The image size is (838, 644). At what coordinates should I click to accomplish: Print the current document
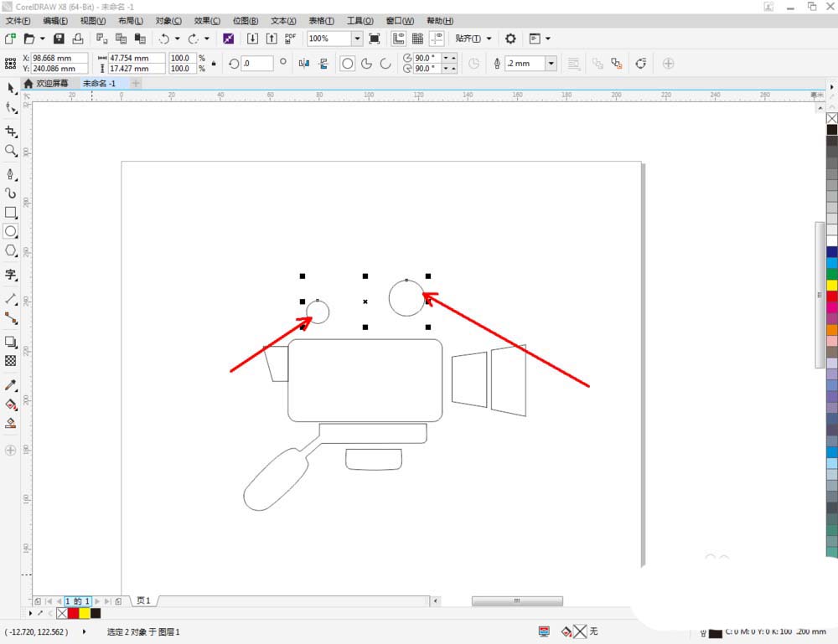point(78,39)
